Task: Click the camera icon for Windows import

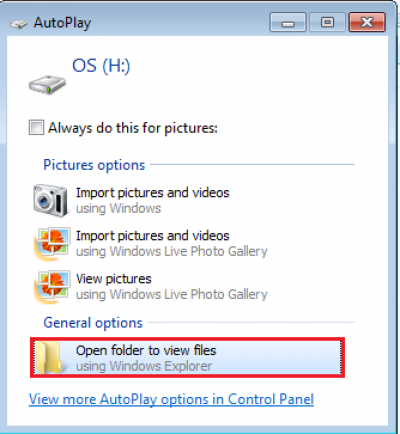Action: tap(51, 201)
